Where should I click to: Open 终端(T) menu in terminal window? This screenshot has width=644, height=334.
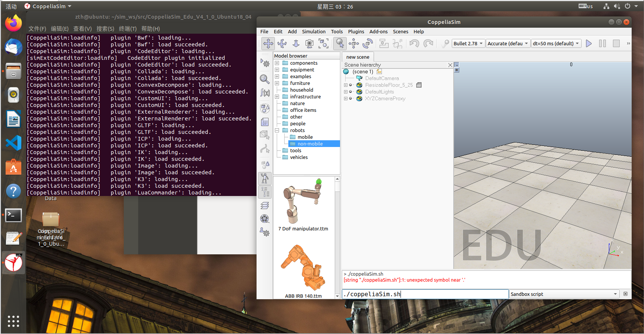click(x=128, y=29)
